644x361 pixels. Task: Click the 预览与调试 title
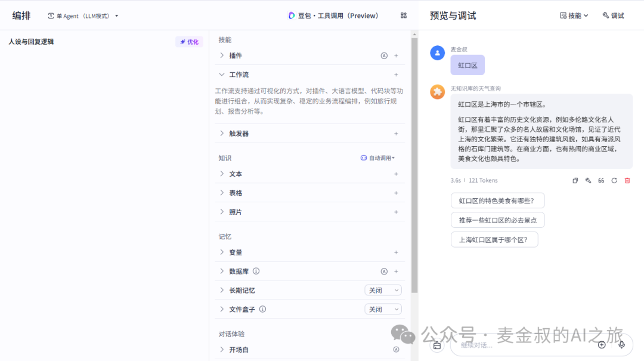click(453, 16)
